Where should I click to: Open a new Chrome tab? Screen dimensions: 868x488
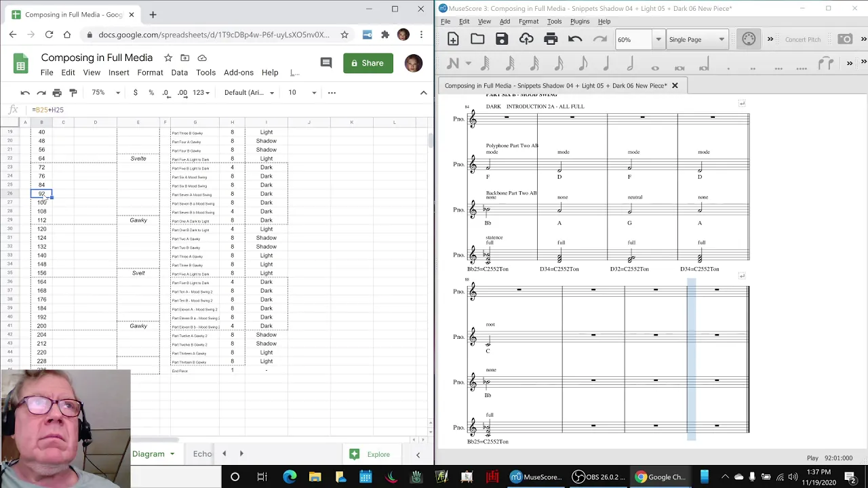pyautogui.click(x=153, y=14)
